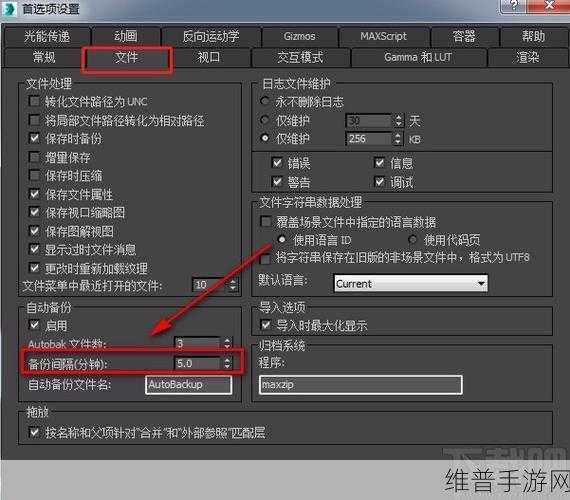Select 永不删除日志 radio button
This screenshot has width=570, height=500.
point(265,101)
